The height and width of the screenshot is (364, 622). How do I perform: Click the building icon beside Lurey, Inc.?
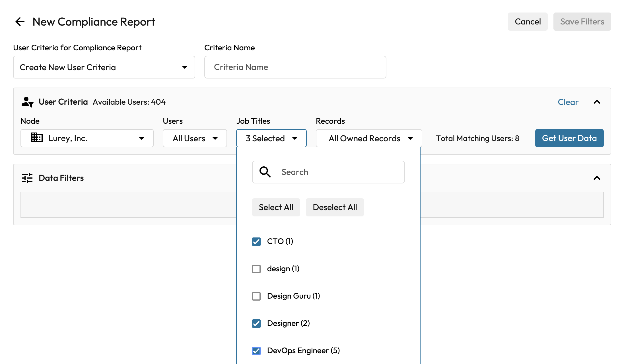coord(37,138)
